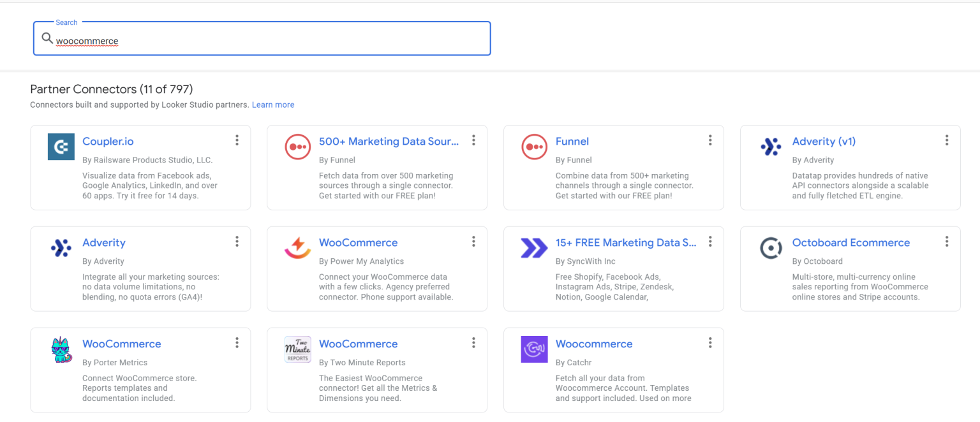The image size is (980, 422).
Task: Click description starting Connect your WooCommerce data
Action: (x=386, y=287)
